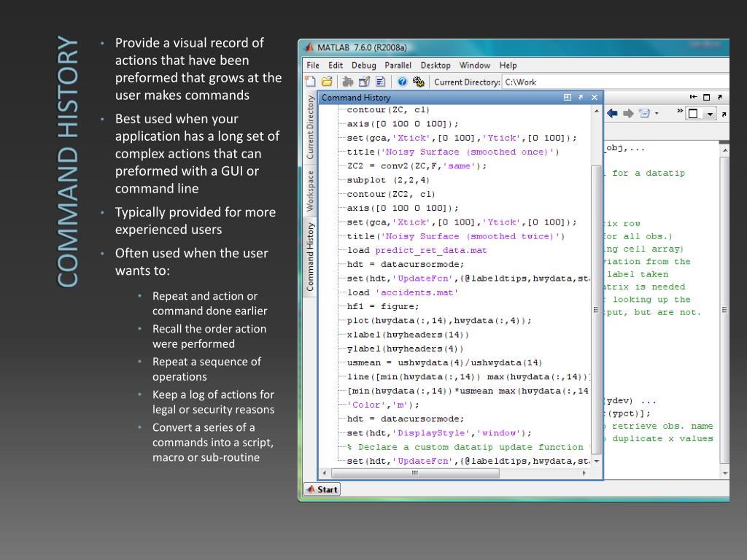The image size is (747, 560).
Task: Open Simulink from the toolbar icon
Action: 348,82
